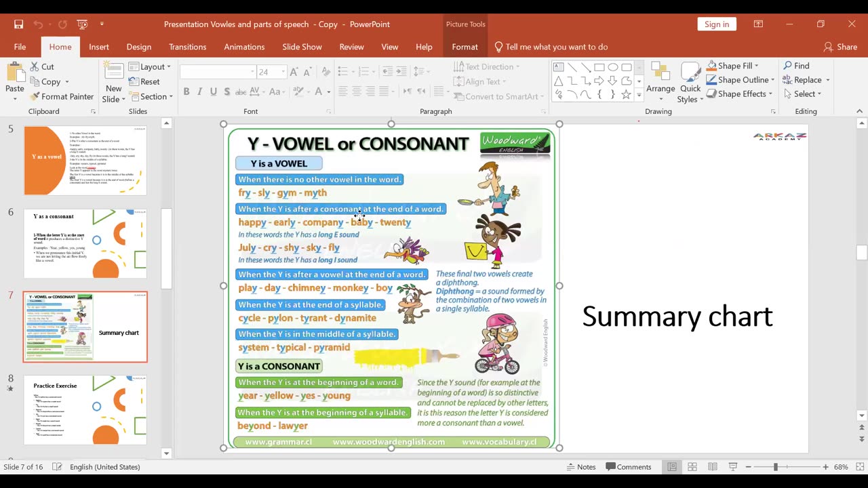Start slideshow from beginning in quick access toolbar

[x=82, y=24]
